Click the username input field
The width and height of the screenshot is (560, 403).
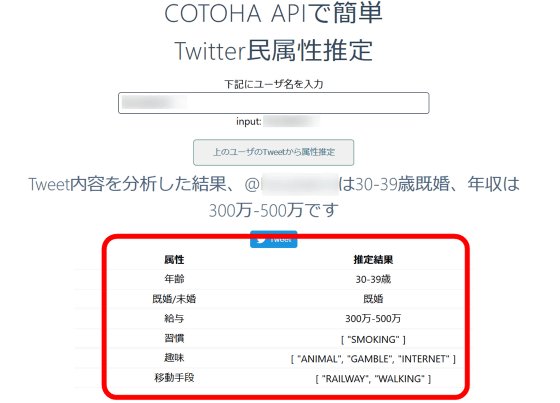coord(274,103)
